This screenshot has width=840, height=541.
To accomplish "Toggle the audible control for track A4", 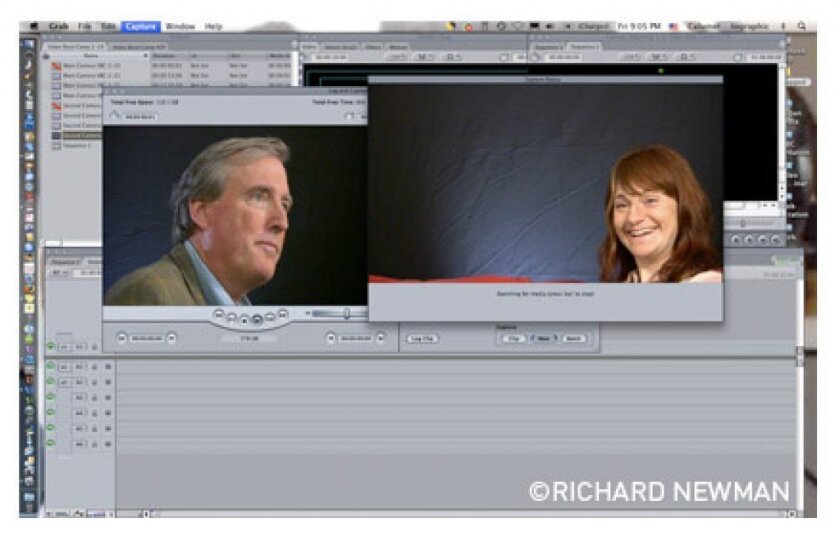I will [x=51, y=413].
